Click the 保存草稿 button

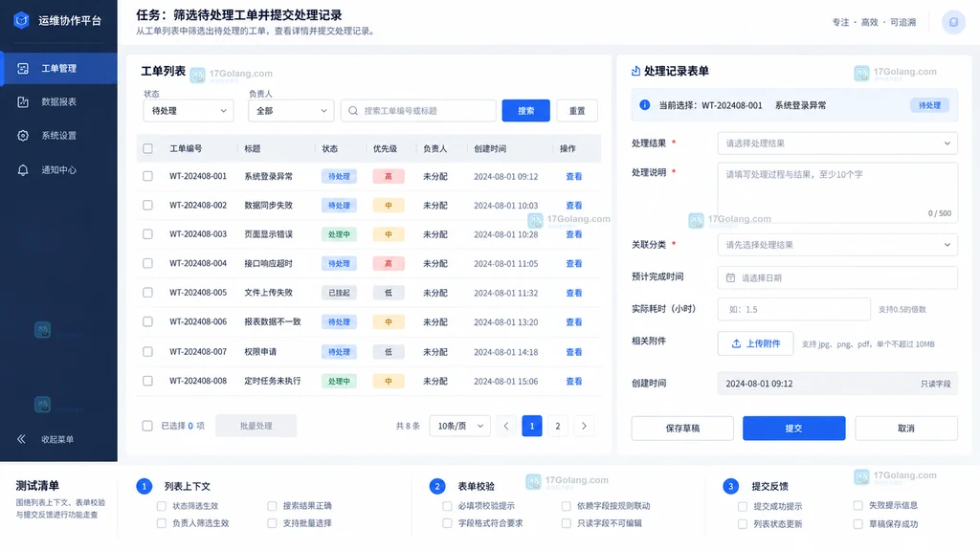[682, 429]
